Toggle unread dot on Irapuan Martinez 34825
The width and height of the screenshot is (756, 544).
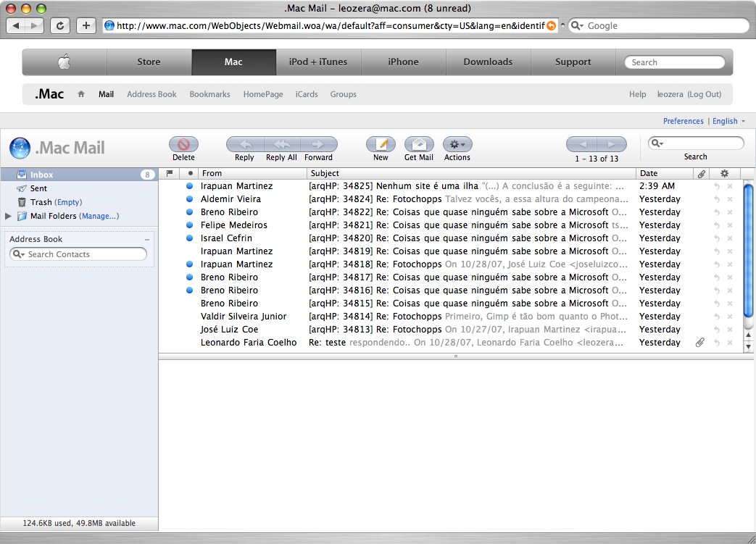click(x=189, y=185)
